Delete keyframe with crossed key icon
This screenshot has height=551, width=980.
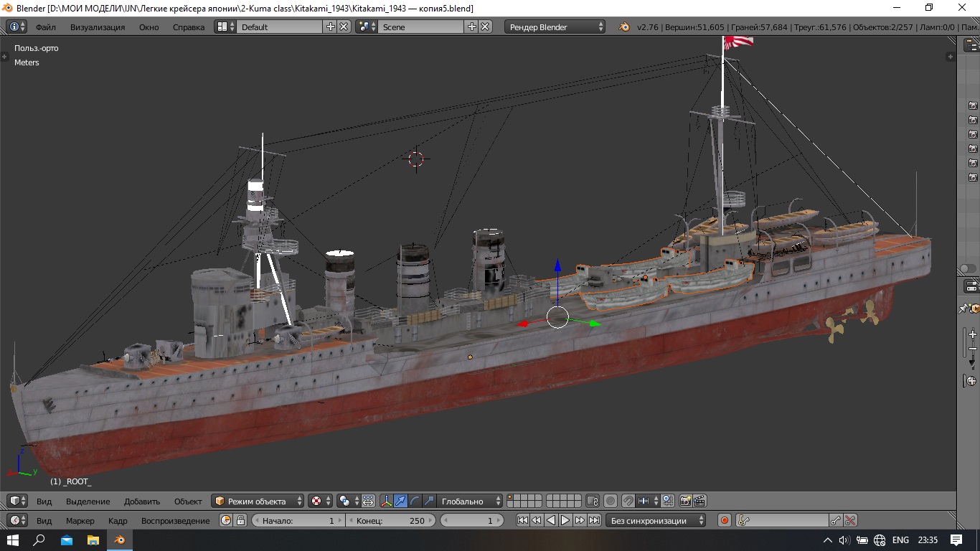point(850,520)
